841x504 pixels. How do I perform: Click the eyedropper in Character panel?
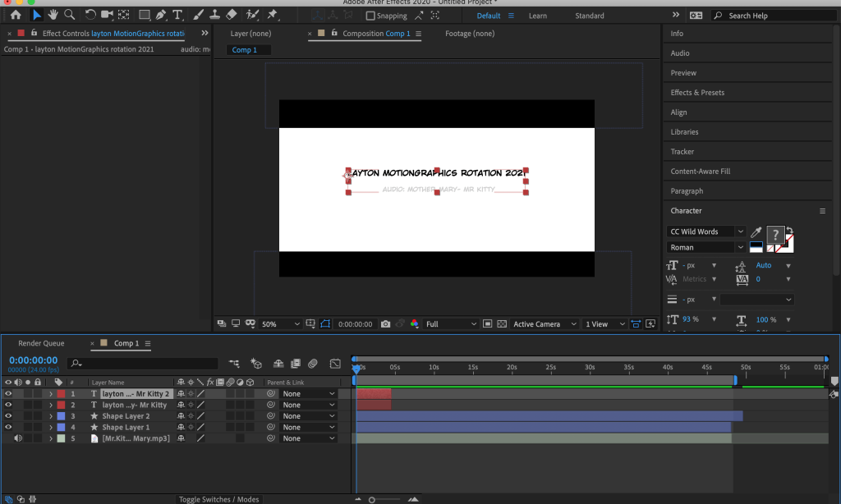[756, 232]
